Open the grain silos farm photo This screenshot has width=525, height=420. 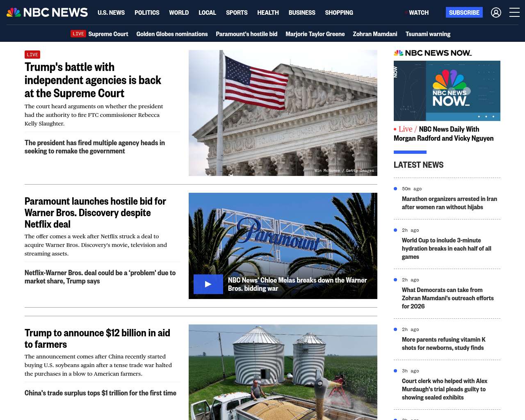283,372
